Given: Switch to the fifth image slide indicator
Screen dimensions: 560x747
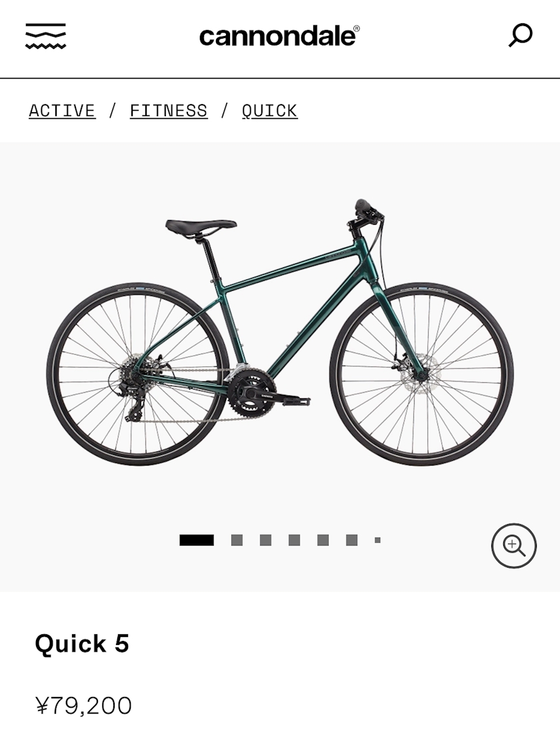Looking at the screenshot, I should (323, 540).
